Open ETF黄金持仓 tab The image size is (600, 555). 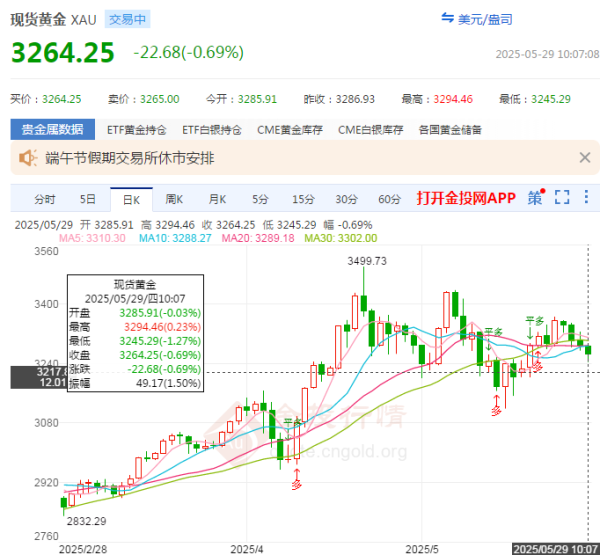click(x=137, y=130)
